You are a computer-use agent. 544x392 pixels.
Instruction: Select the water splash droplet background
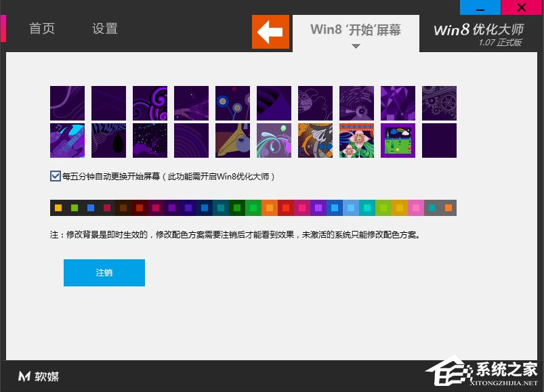pos(274,140)
